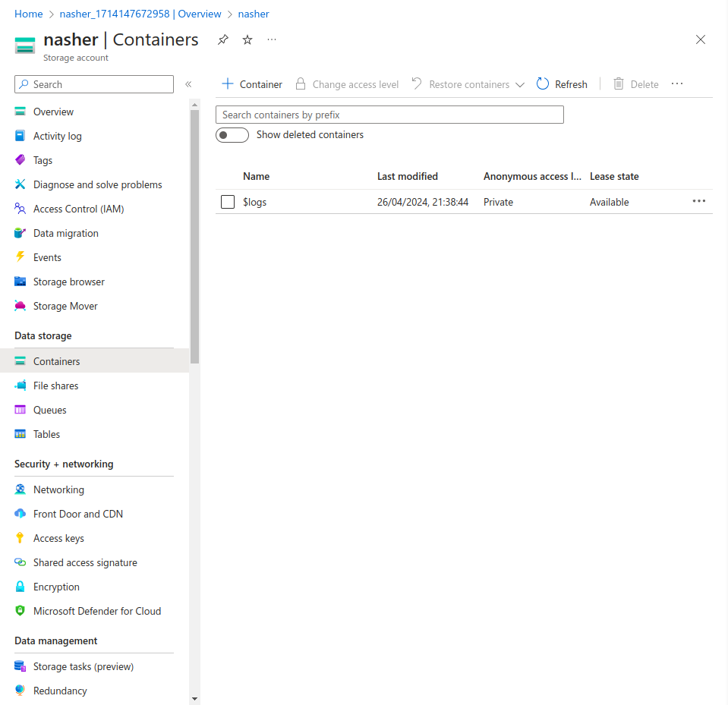Mark nasher as favorite with star icon
Image resolution: width=728 pixels, height=705 pixels.
point(247,39)
